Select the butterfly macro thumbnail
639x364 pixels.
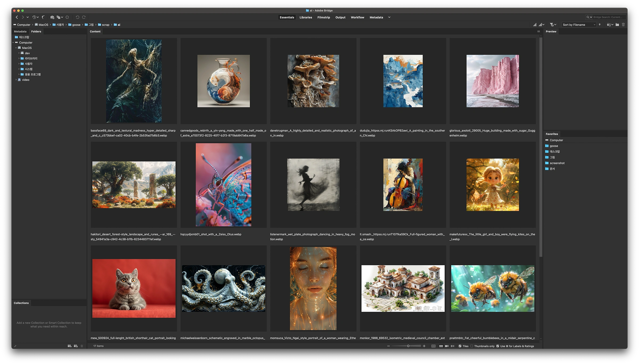pos(223,185)
